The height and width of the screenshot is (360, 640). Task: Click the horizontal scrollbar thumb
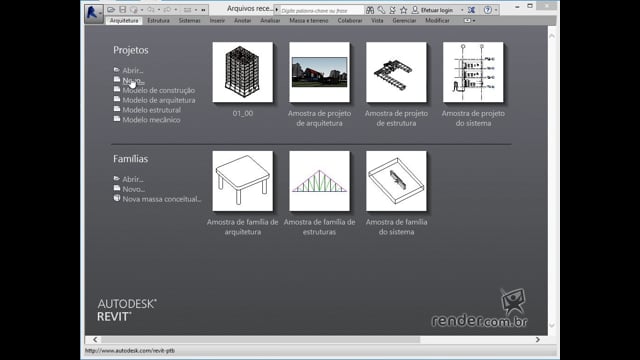[x=260, y=340]
